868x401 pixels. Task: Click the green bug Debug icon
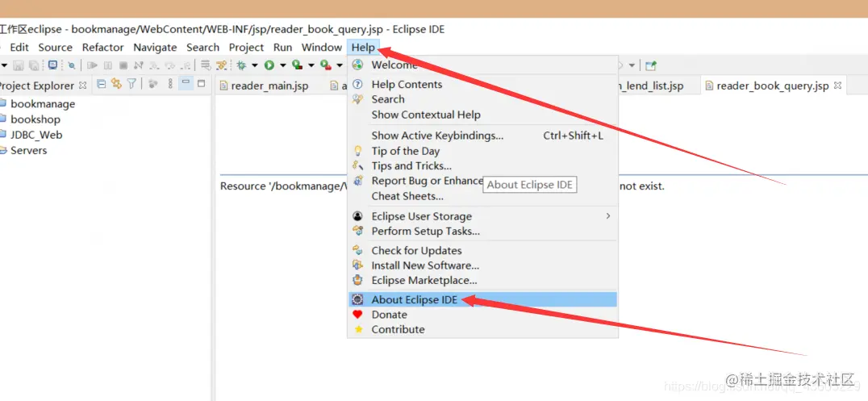pyautogui.click(x=241, y=65)
